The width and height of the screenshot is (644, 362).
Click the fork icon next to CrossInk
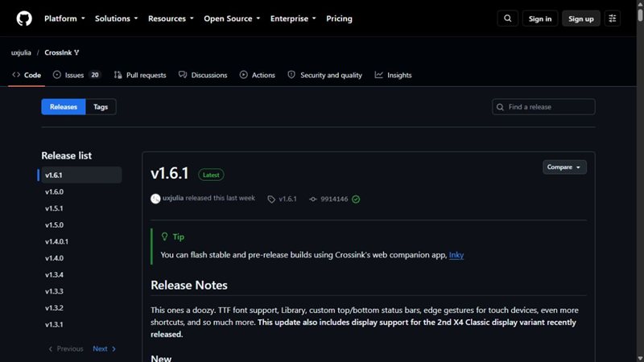(x=76, y=52)
